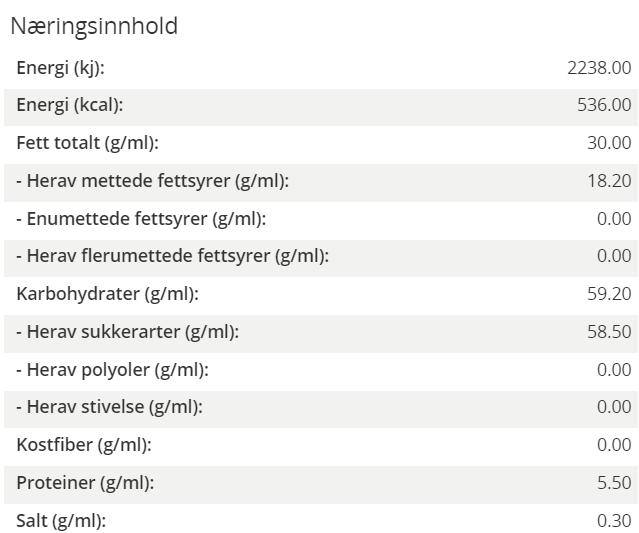Click the Herav flerumettede fettsyrer label
Screen dimensions: 639x533
click(x=172, y=256)
